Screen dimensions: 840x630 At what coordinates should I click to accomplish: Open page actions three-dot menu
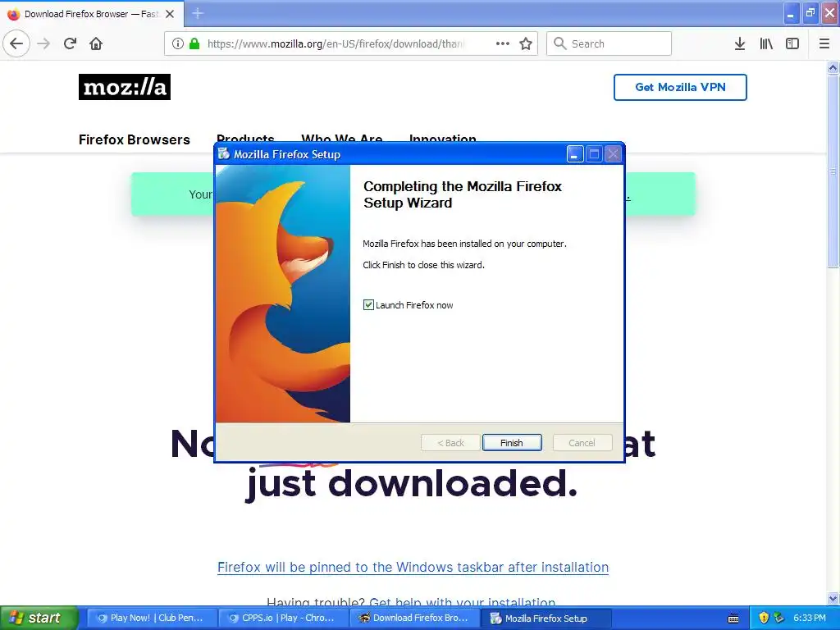[503, 43]
